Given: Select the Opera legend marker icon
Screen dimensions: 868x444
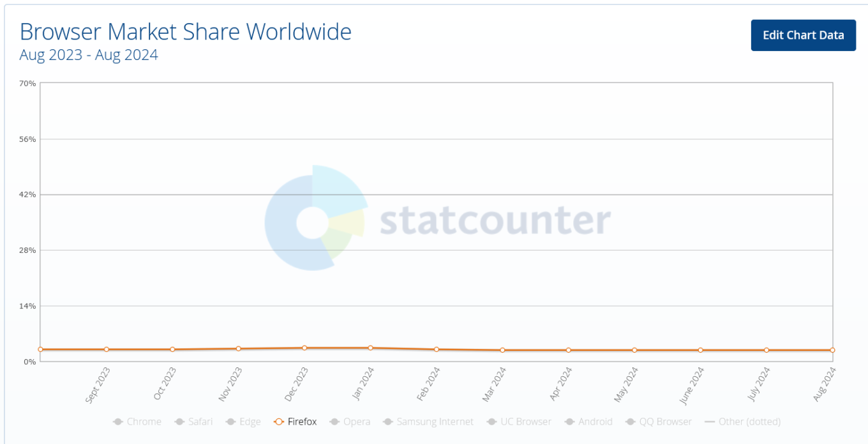Looking at the screenshot, I should tap(334, 422).
